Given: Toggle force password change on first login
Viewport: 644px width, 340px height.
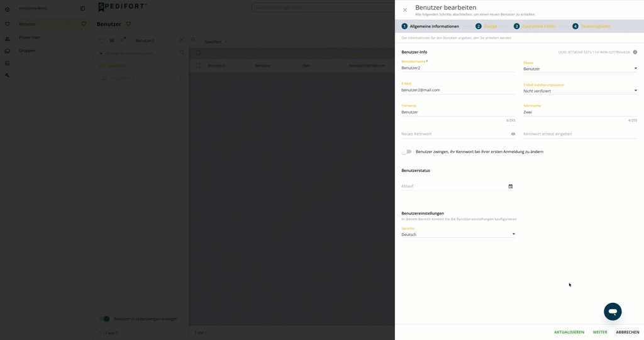Looking at the screenshot, I should click(x=407, y=152).
